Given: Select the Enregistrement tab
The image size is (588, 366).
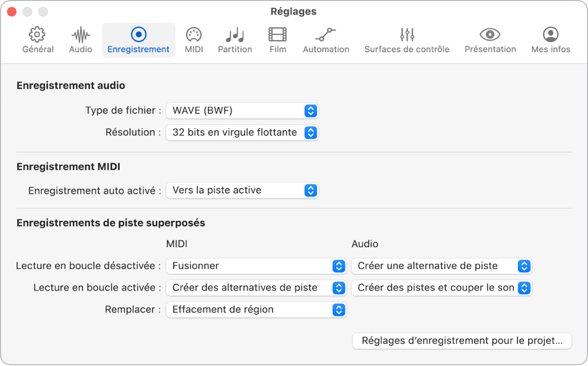Looking at the screenshot, I should point(138,38).
